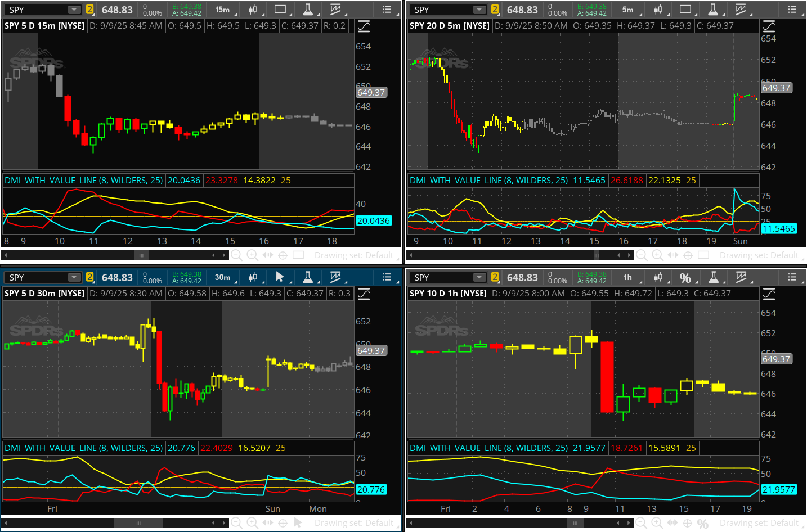Click SPY 20 D 5m [NYSE] chart title

tap(450, 26)
